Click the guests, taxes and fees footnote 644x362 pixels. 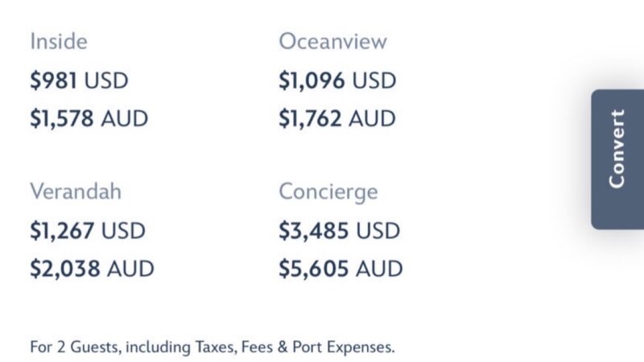click(213, 348)
